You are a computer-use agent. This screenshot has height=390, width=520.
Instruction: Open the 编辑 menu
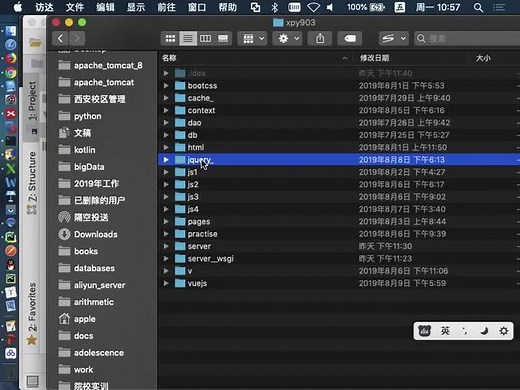[x=105, y=7]
